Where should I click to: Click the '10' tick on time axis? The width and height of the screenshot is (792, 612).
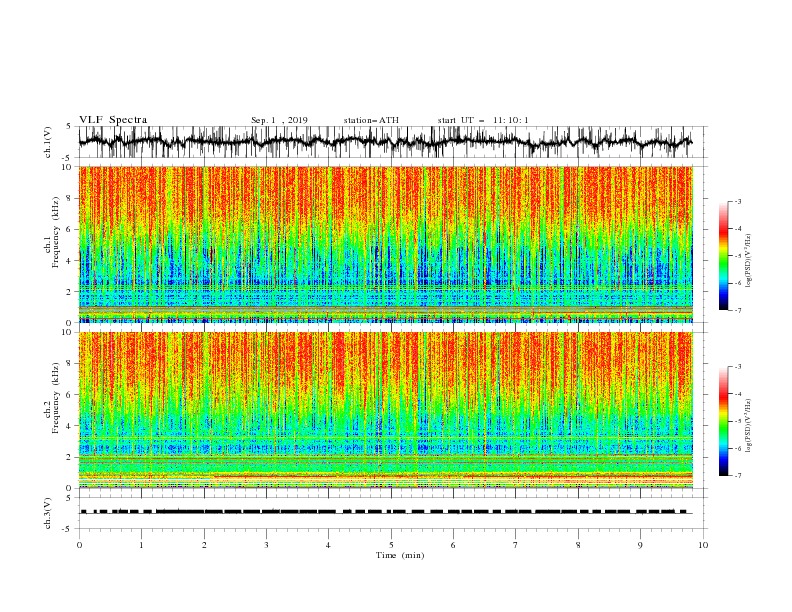coord(703,545)
